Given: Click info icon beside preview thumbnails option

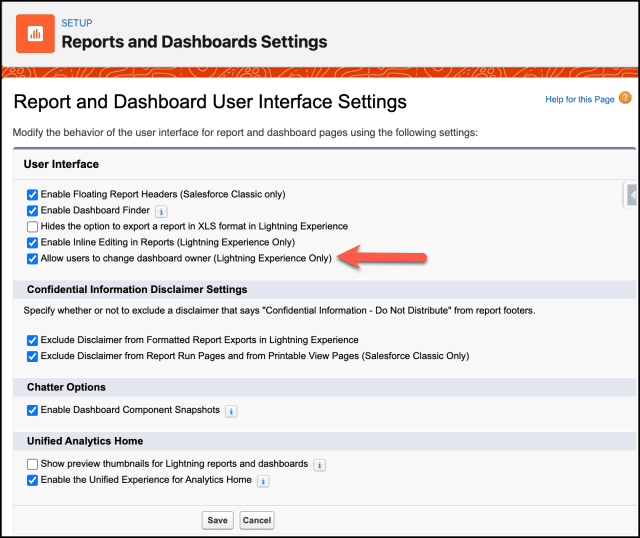Looking at the screenshot, I should tap(319, 465).
